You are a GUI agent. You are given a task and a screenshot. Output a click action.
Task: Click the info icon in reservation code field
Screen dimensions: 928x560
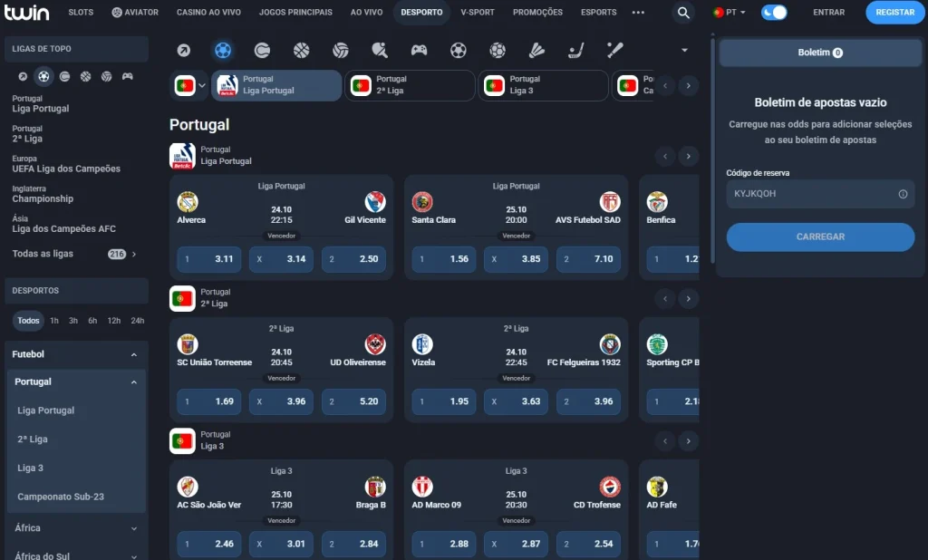[x=903, y=194]
